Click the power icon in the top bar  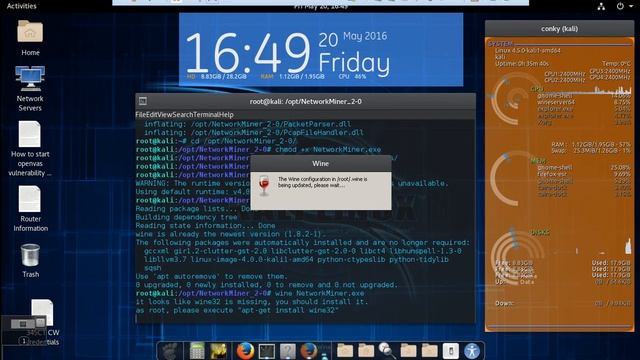(620, 6)
